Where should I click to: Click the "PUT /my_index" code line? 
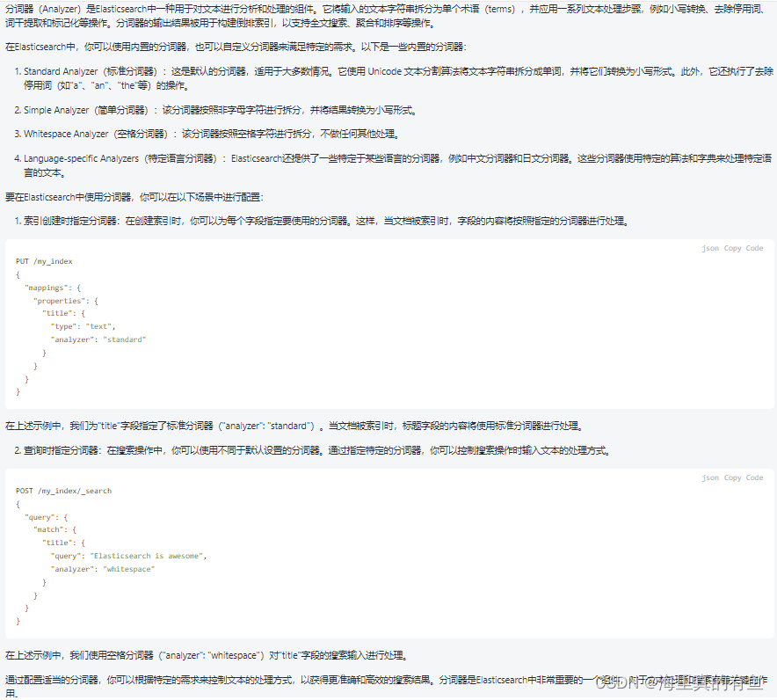[44, 262]
